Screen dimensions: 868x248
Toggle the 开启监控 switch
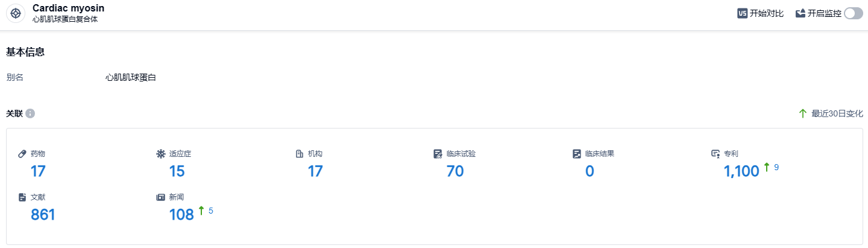pyautogui.click(x=854, y=13)
